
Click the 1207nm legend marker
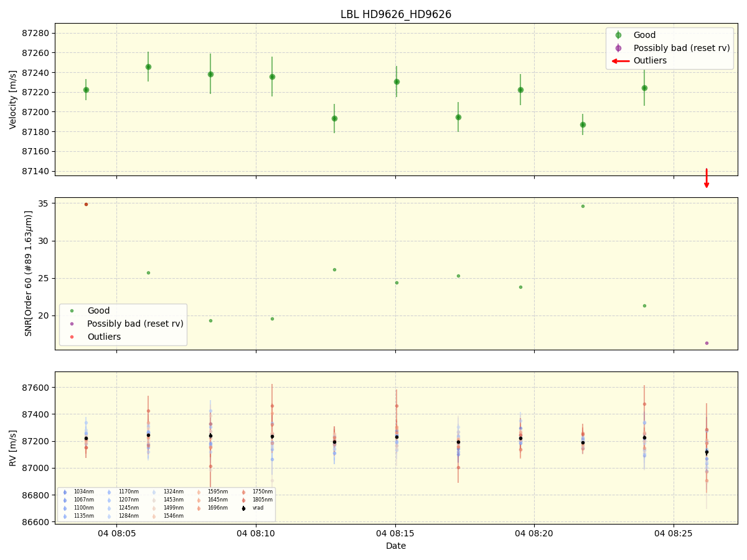click(110, 500)
